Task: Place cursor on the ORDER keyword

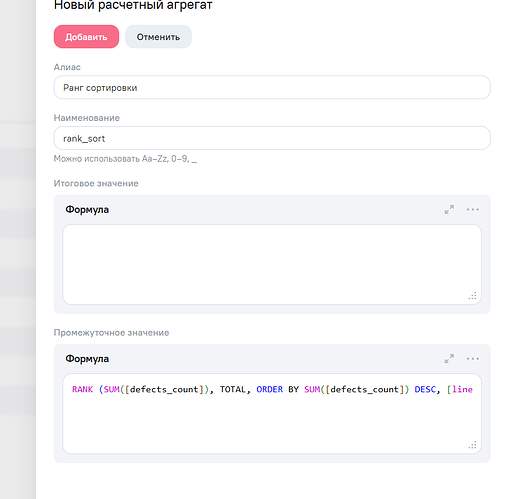Action: (x=270, y=389)
